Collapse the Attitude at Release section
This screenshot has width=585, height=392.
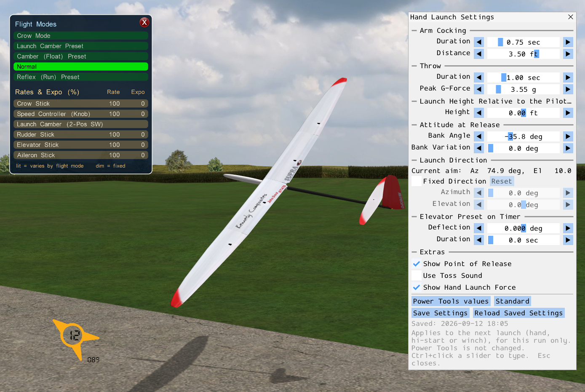(414, 125)
